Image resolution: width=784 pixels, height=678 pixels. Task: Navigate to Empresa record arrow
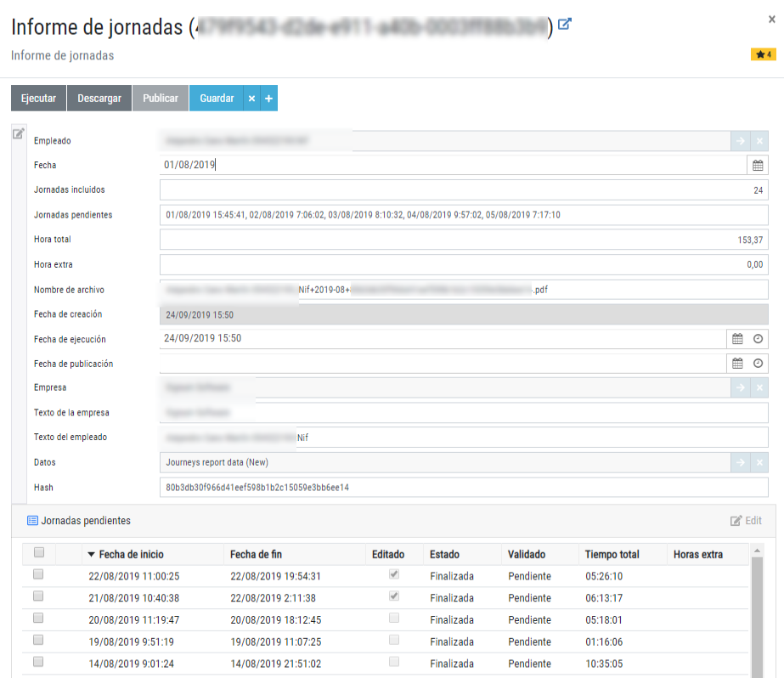pos(741,387)
